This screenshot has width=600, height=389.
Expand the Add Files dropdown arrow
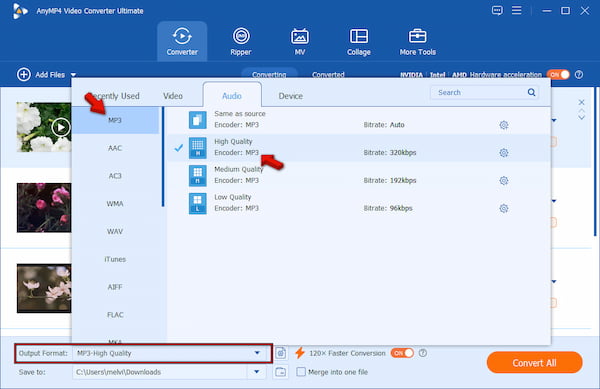(x=73, y=75)
